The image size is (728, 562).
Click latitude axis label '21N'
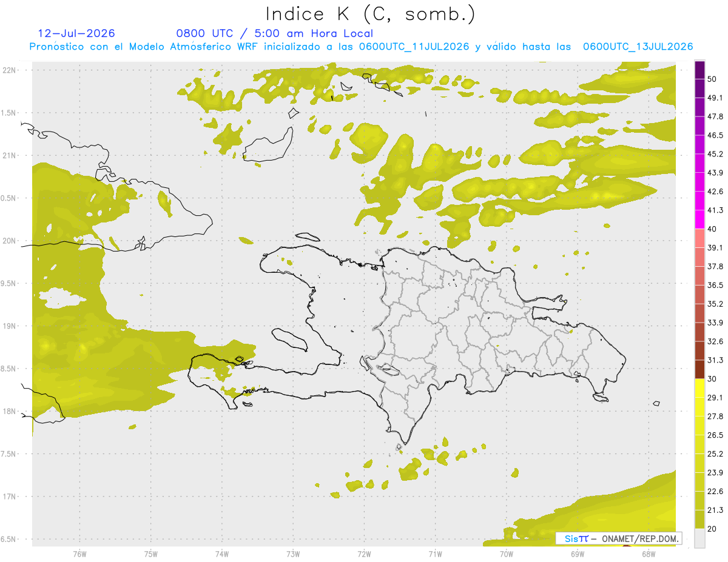pyautogui.click(x=10, y=155)
